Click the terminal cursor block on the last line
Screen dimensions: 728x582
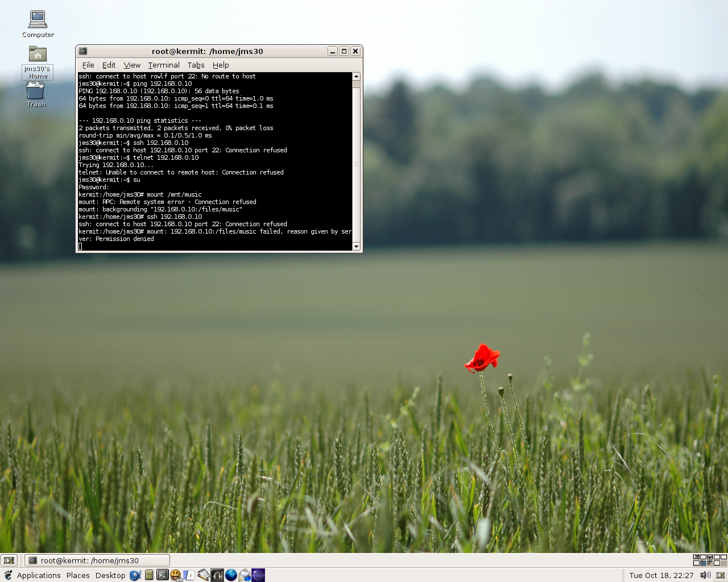tap(80, 246)
